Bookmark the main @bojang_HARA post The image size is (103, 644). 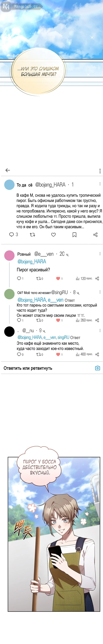(x=74, y=235)
